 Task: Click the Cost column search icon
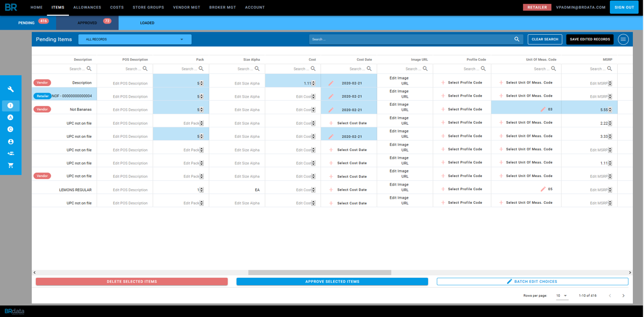point(313,68)
